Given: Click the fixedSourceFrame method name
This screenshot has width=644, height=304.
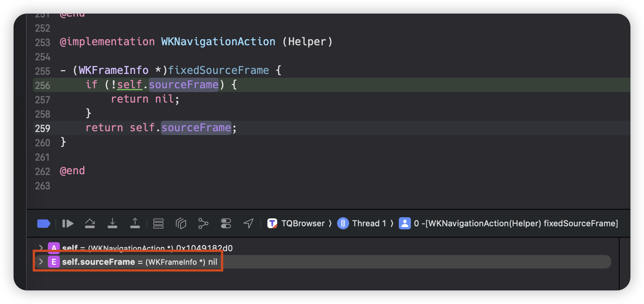Looking at the screenshot, I should pos(218,71).
